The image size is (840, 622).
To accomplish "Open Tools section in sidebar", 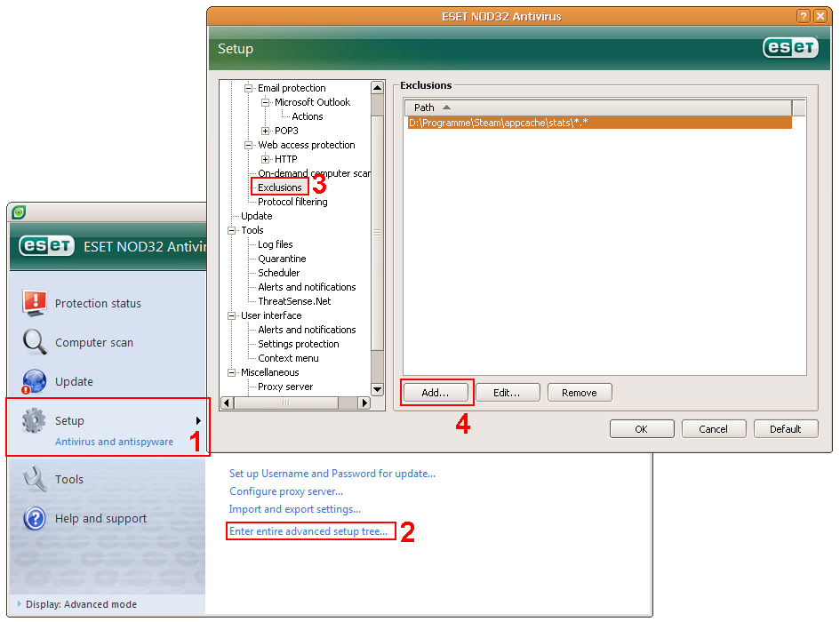I will (69, 479).
